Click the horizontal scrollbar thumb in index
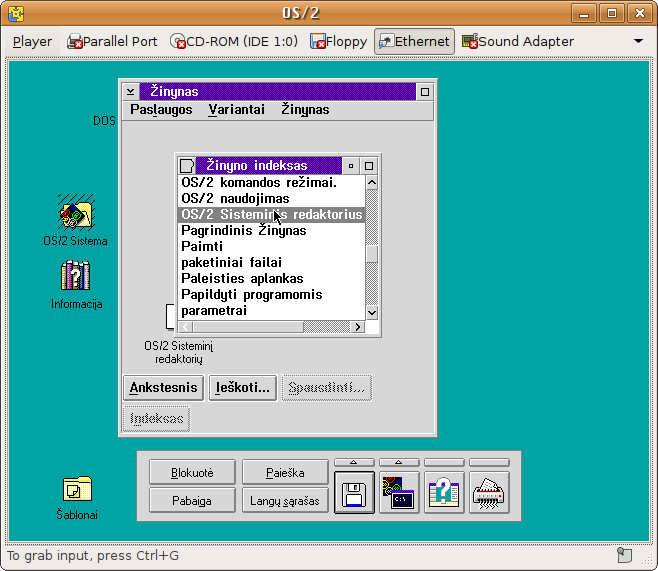The width and height of the screenshot is (658, 571). [248, 327]
